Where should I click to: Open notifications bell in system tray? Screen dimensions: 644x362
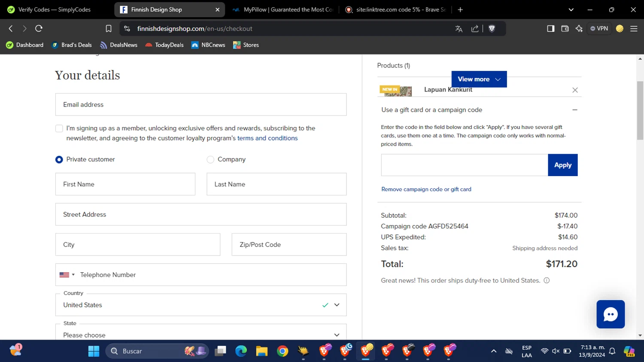point(612,351)
